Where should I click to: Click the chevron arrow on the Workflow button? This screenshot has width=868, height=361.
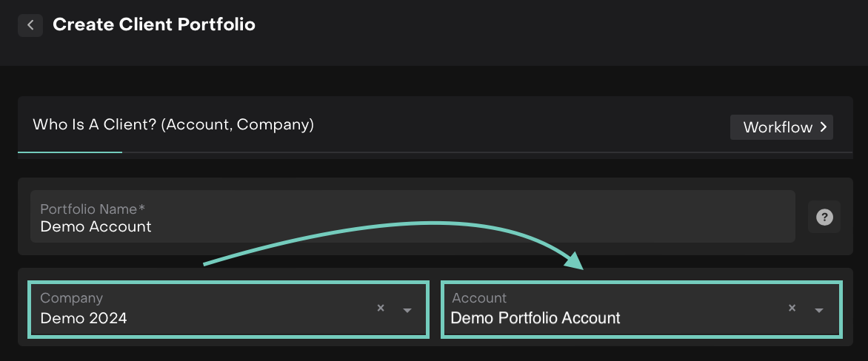pos(824,127)
